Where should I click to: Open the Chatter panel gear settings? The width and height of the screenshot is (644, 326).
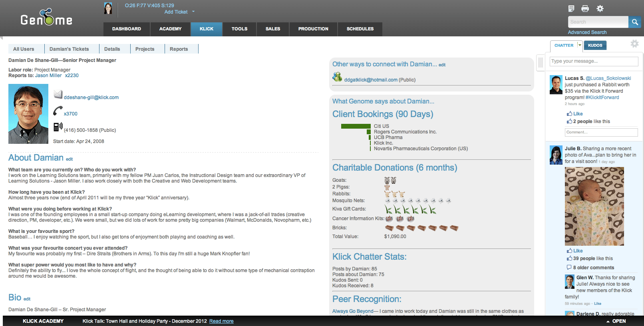point(634,44)
